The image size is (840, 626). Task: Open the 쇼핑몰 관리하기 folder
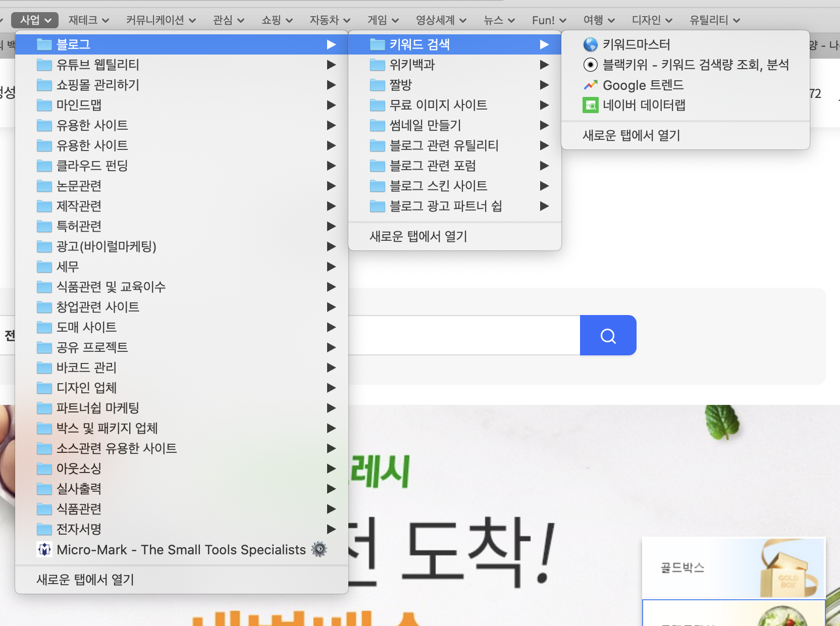(x=182, y=85)
